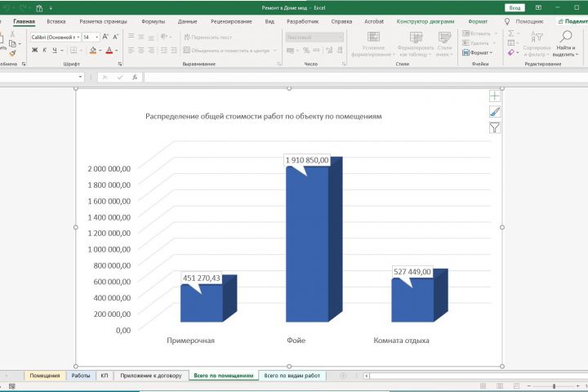
Task: Toggle bold formatting (Ж)
Action: tap(34, 51)
